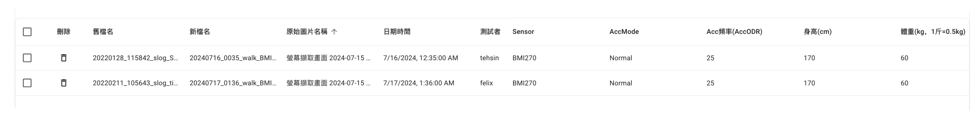The image size is (980, 122).
Task: Click the Sensor column header
Action: (x=523, y=32)
